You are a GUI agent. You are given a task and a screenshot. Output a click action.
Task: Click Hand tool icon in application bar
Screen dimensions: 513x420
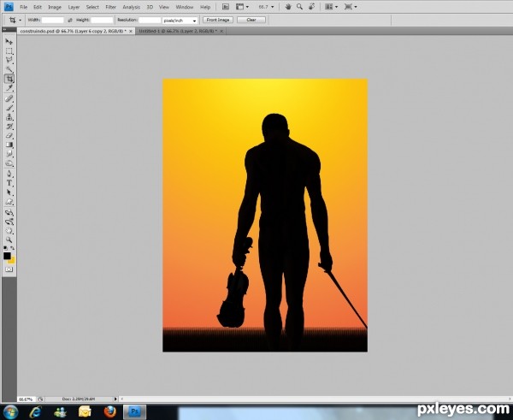(x=288, y=7)
